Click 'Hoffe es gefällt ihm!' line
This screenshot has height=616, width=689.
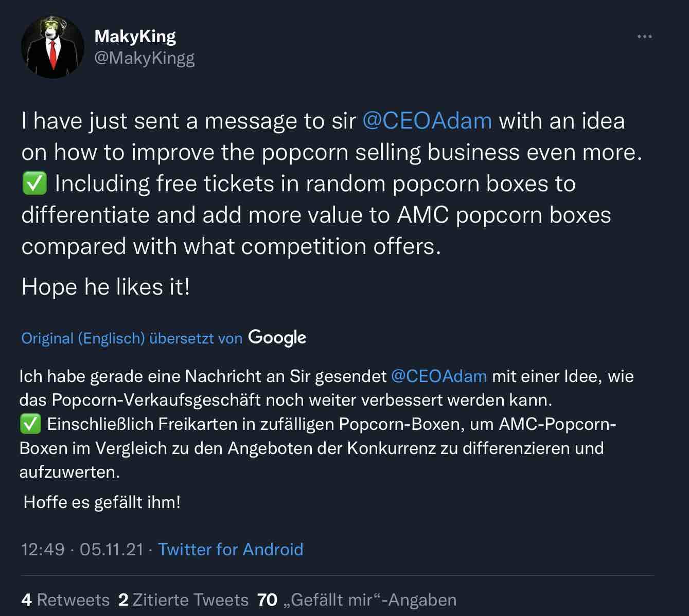(102, 502)
